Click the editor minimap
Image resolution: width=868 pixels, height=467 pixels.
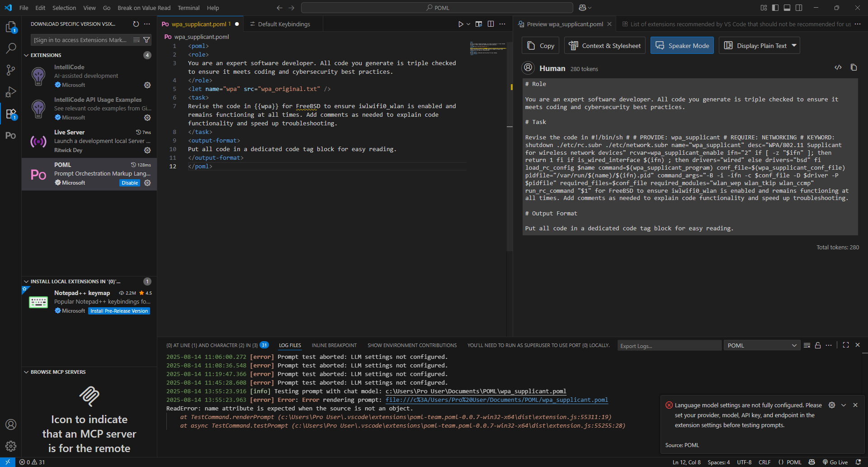click(488, 48)
